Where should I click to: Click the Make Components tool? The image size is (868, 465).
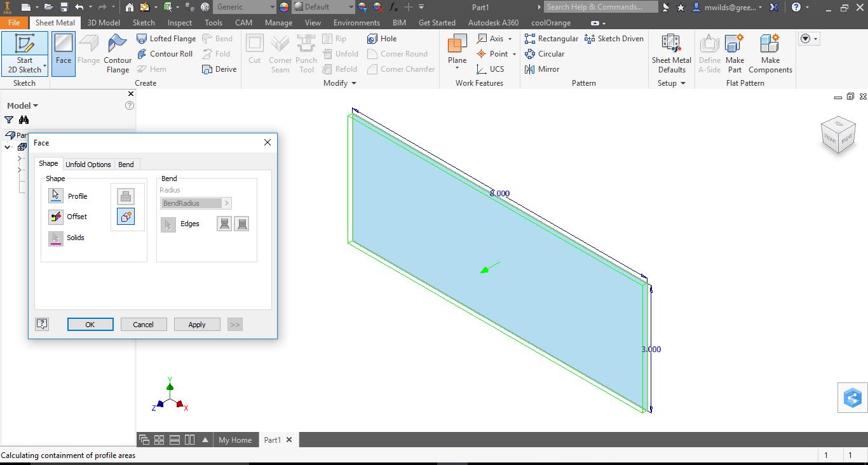point(770,53)
